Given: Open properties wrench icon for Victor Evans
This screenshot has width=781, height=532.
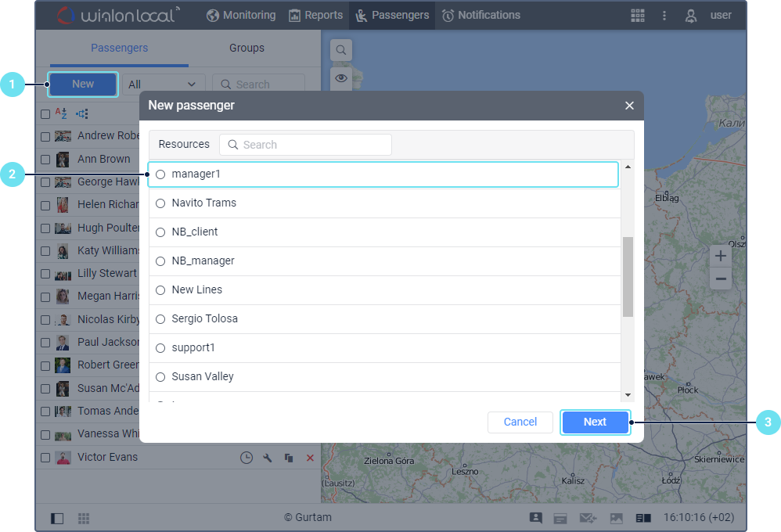Looking at the screenshot, I should coord(268,458).
